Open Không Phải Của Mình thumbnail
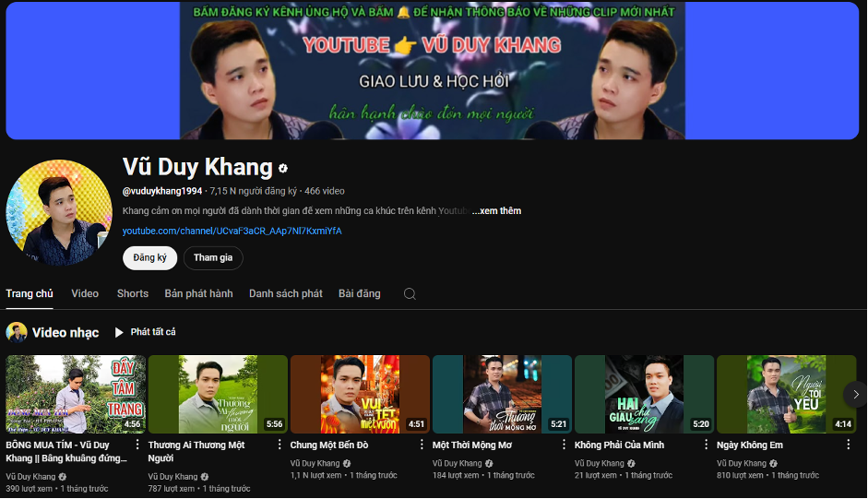The height and width of the screenshot is (499, 868). (x=645, y=395)
